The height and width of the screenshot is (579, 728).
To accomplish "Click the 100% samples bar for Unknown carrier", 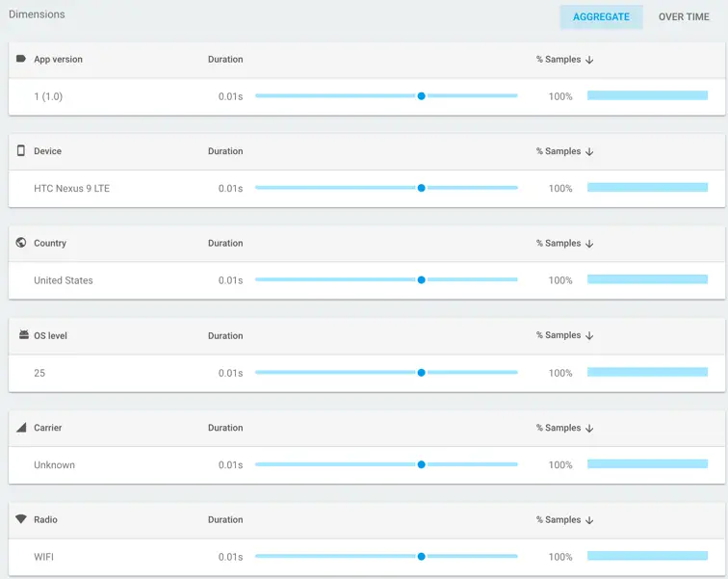I will tap(647, 464).
